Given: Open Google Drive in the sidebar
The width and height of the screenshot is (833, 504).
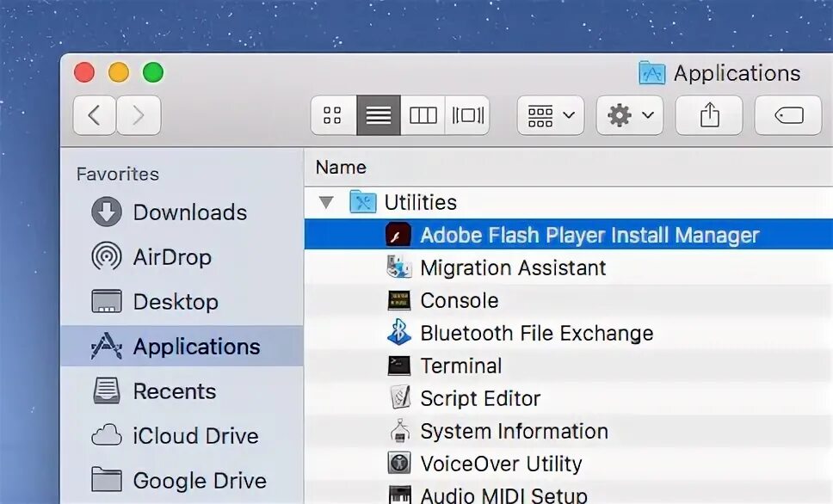Looking at the screenshot, I should [x=182, y=481].
